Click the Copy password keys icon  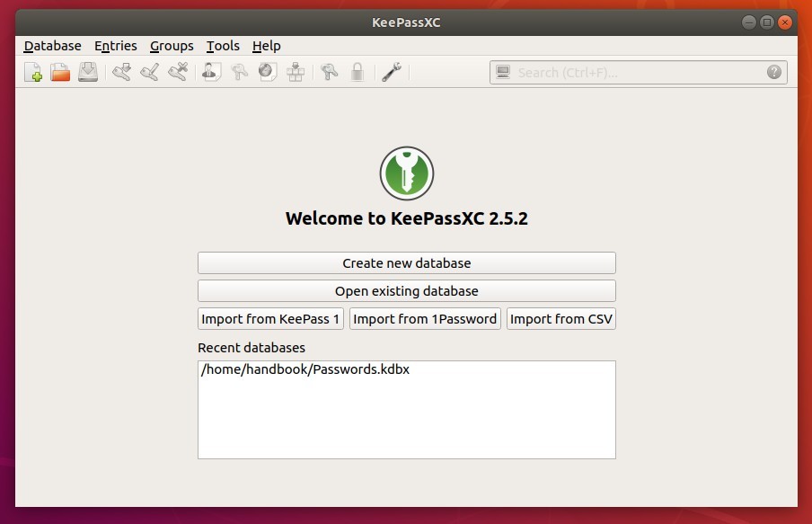click(x=238, y=72)
